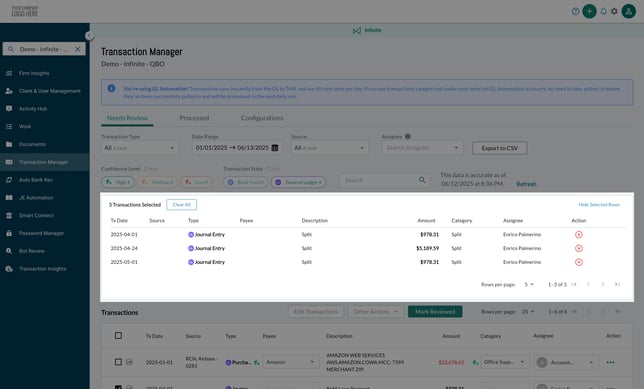The width and height of the screenshot is (644, 389).
Task: Click the Hide Selected Rows link
Action: tap(599, 205)
